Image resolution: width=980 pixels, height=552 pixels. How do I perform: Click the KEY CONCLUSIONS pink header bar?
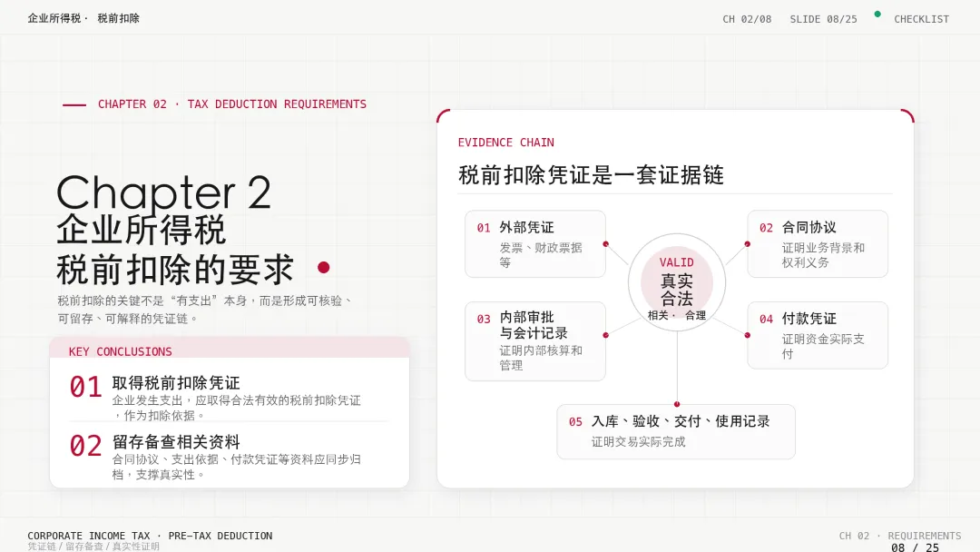pos(230,349)
